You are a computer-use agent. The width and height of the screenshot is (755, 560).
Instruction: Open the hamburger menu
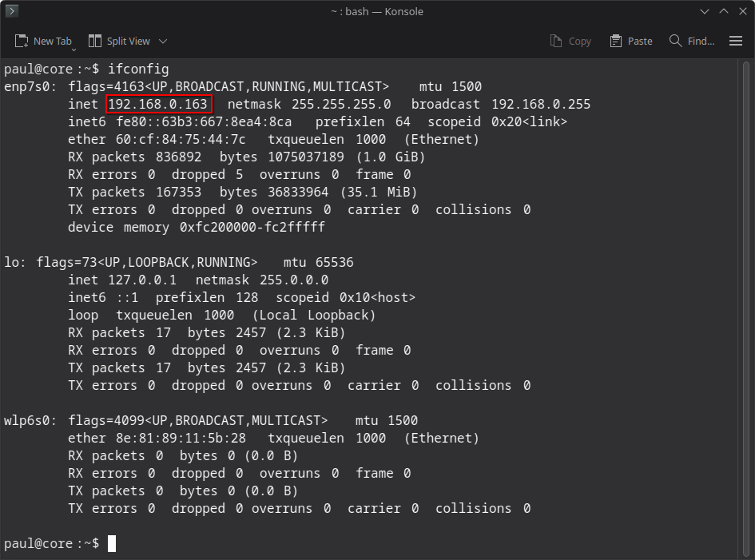point(736,41)
